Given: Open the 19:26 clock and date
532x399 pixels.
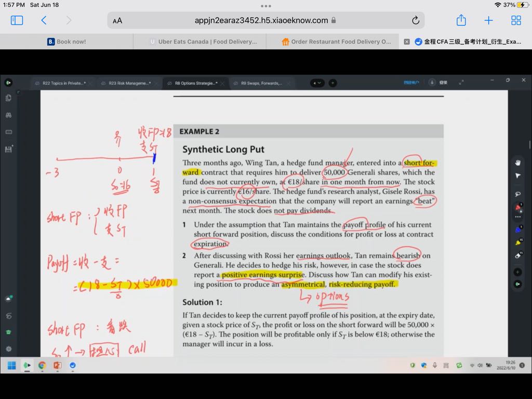Looking at the screenshot, I should coord(506,365).
